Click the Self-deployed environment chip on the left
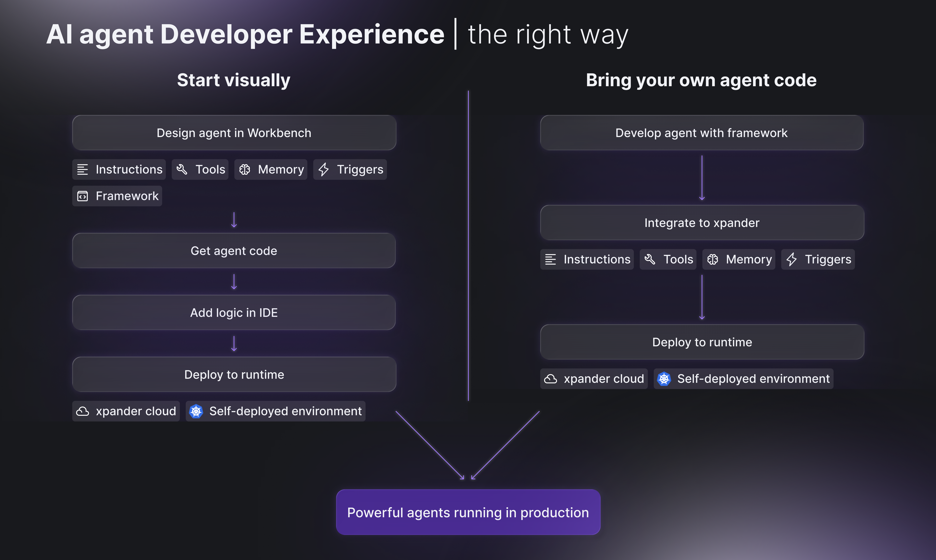Image resolution: width=936 pixels, height=560 pixels. pyautogui.click(x=275, y=411)
